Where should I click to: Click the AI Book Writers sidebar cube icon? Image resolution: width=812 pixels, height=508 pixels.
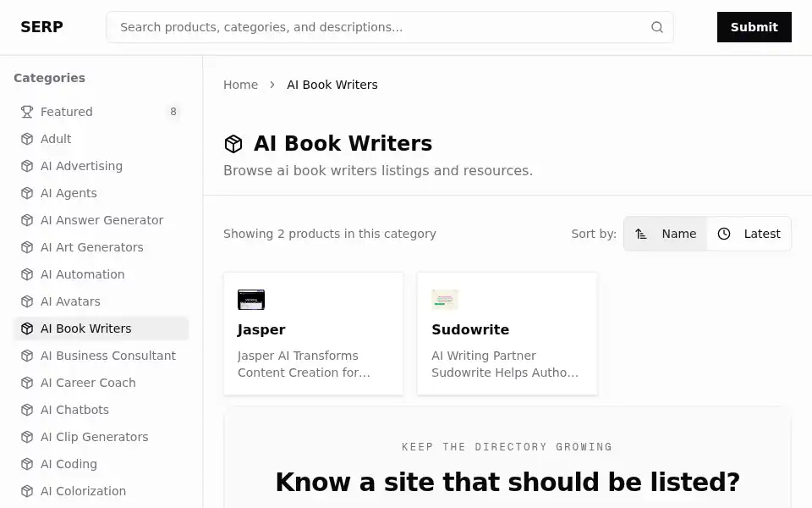pos(27,329)
